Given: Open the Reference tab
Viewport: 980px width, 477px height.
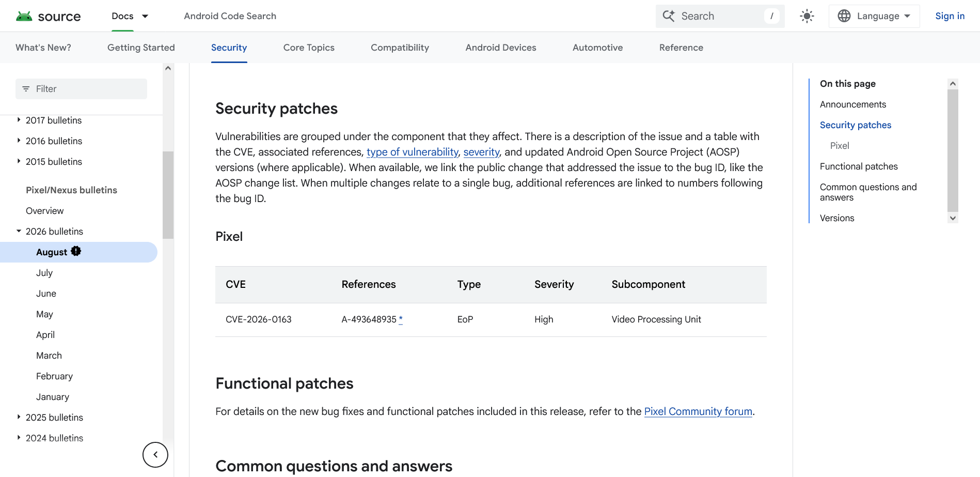Looking at the screenshot, I should click(x=681, y=48).
